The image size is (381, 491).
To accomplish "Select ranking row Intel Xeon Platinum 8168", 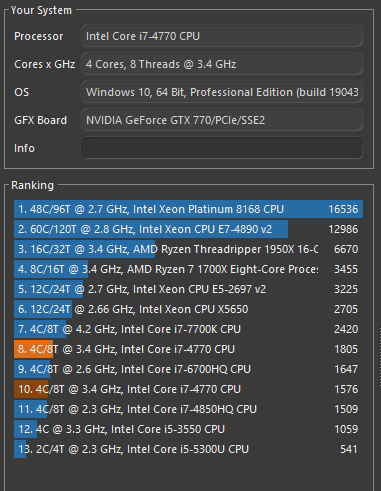I will tap(188, 209).
